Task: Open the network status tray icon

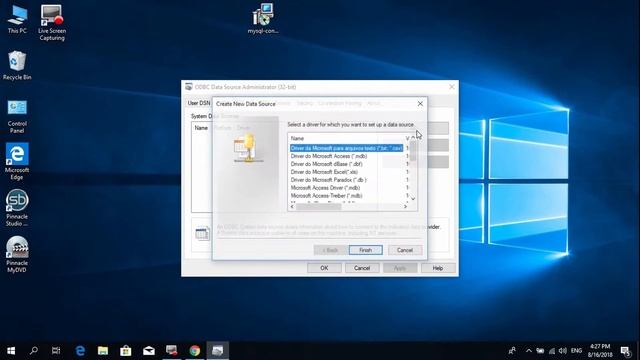Action: [x=552, y=351]
